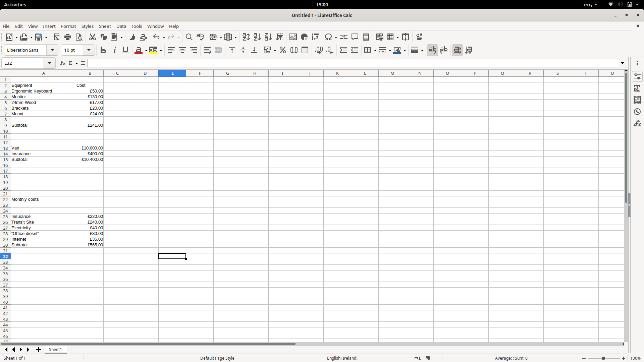644x362 pixels.
Task: Open the Tools menu
Action: (x=137, y=26)
